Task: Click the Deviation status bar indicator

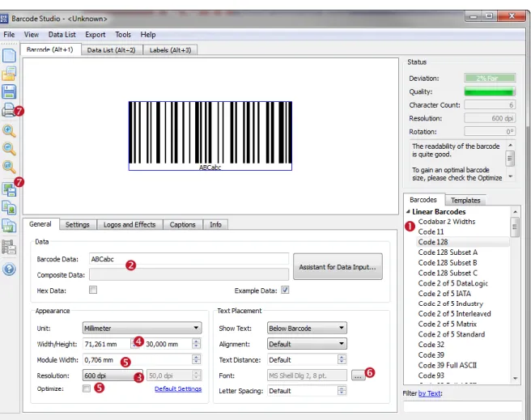Action: 490,78
